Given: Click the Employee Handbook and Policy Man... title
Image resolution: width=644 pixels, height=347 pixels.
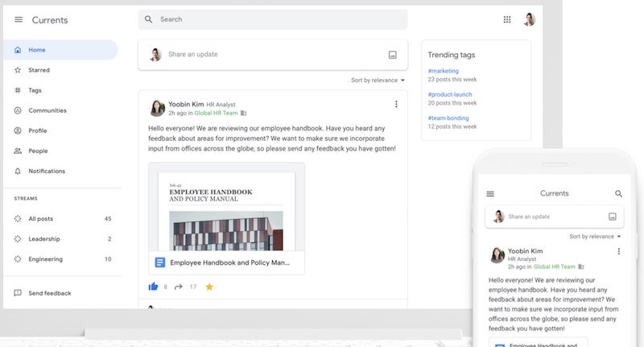Looking at the screenshot, I should (x=229, y=262).
